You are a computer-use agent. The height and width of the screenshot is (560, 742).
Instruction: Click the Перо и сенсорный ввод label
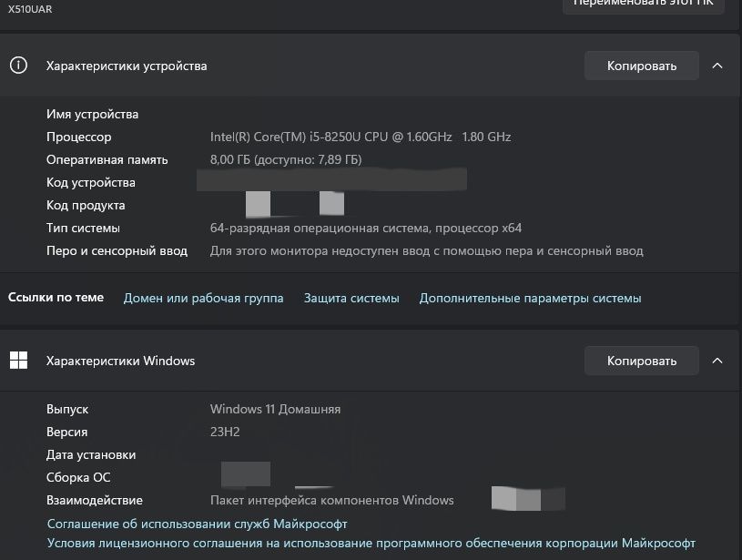coord(117,251)
